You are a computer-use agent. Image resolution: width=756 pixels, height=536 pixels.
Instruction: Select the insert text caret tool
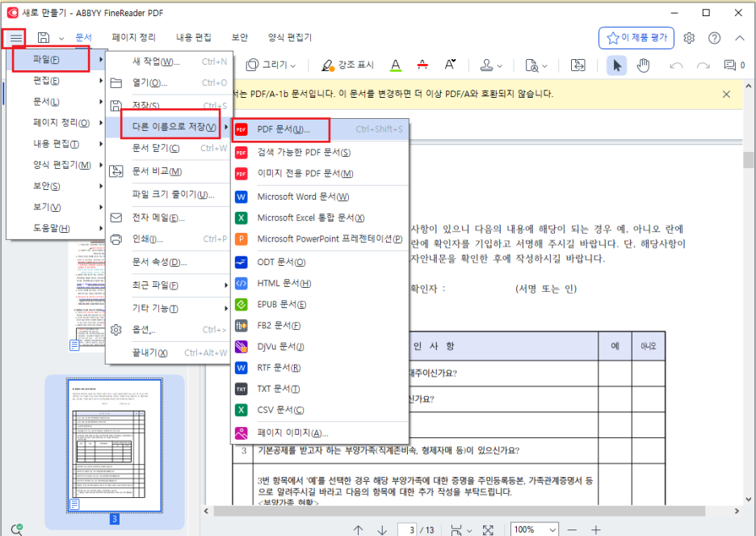(x=450, y=65)
